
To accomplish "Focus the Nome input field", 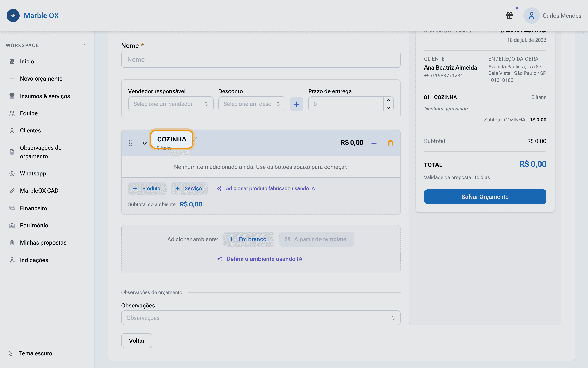I will (261, 59).
